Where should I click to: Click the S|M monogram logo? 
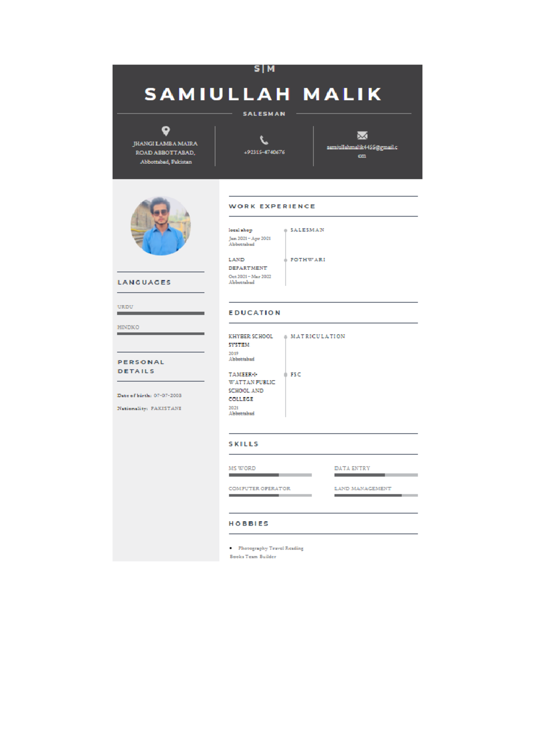(264, 69)
